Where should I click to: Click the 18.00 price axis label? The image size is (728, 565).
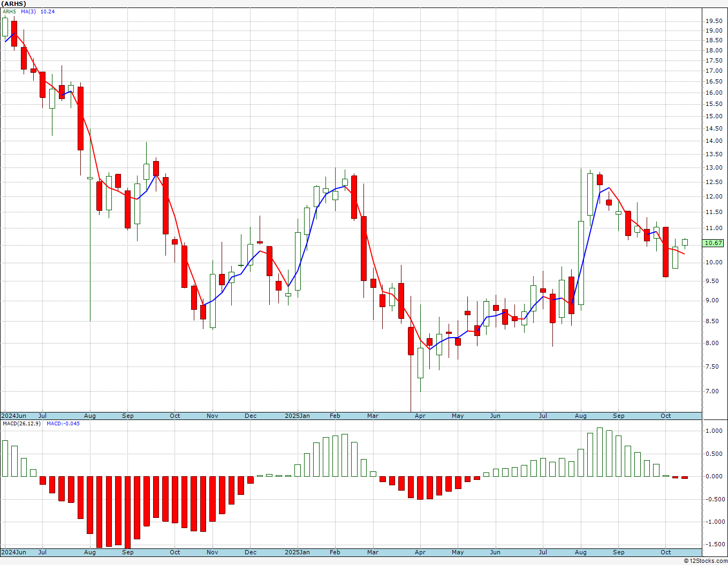(x=714, y=50)
